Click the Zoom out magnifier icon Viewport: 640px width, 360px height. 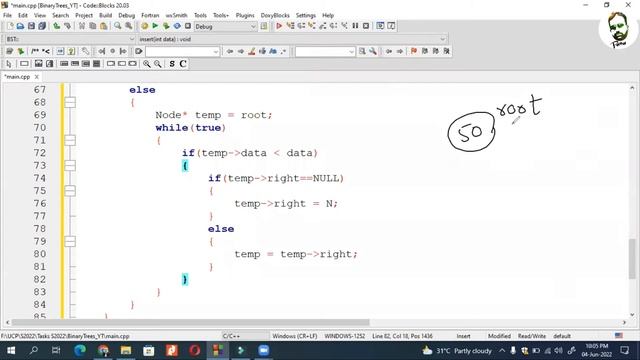coord(158,64)
